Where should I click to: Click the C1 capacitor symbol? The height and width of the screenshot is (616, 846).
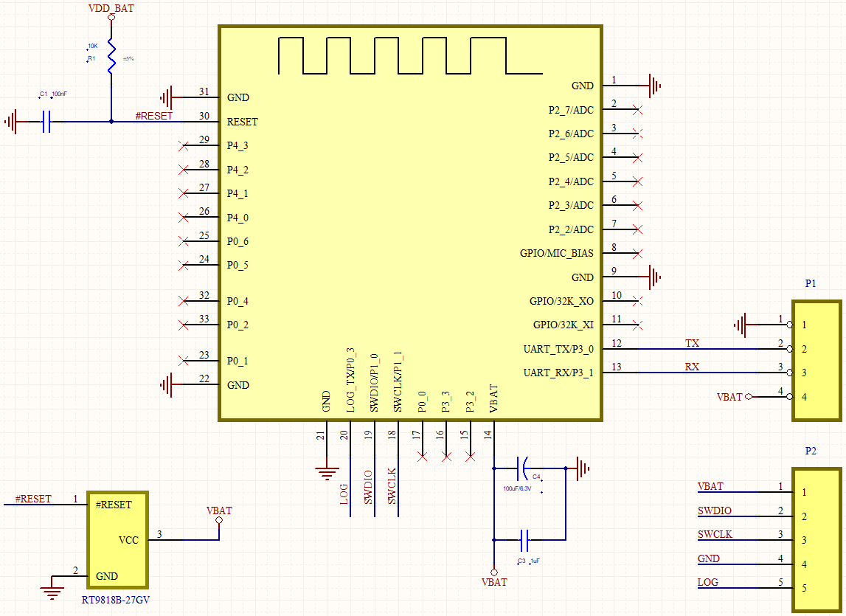point(46,122)
